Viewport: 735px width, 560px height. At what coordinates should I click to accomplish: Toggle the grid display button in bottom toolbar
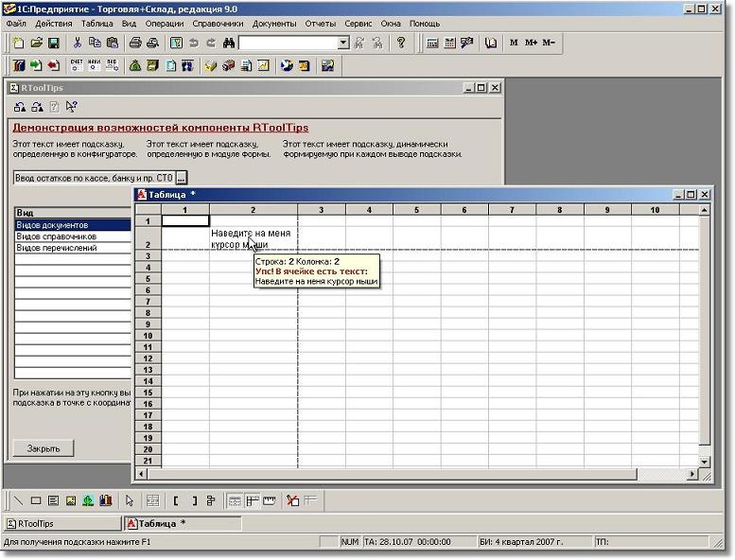pyautogui.click(x=235, y=500)
